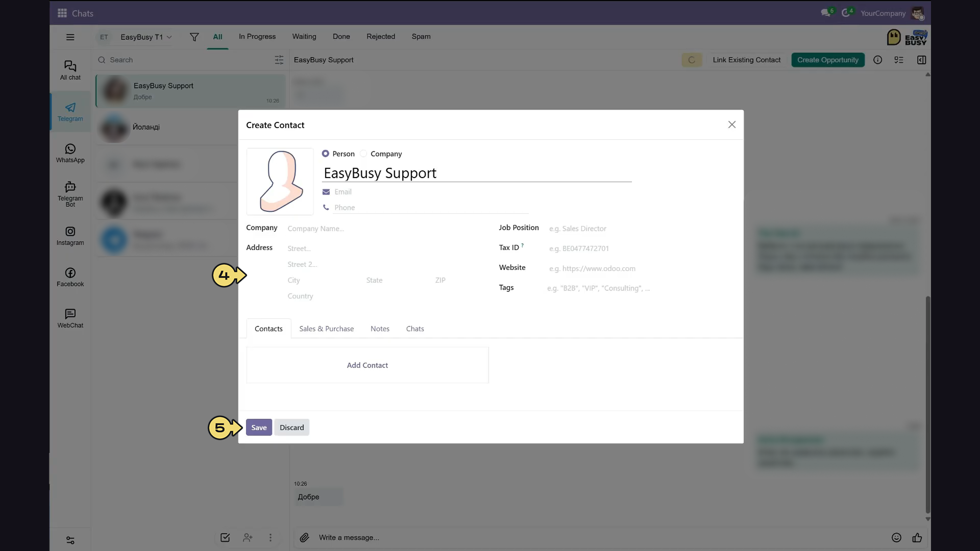Open the three-dot more options menu
980x551 pixels.
[271, 538]
